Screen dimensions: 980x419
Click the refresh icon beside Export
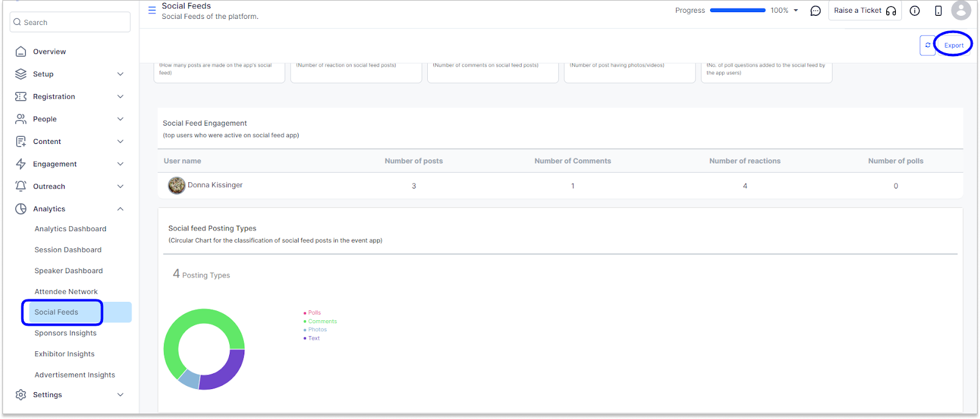pyautogui.click(x=928, y=45)
